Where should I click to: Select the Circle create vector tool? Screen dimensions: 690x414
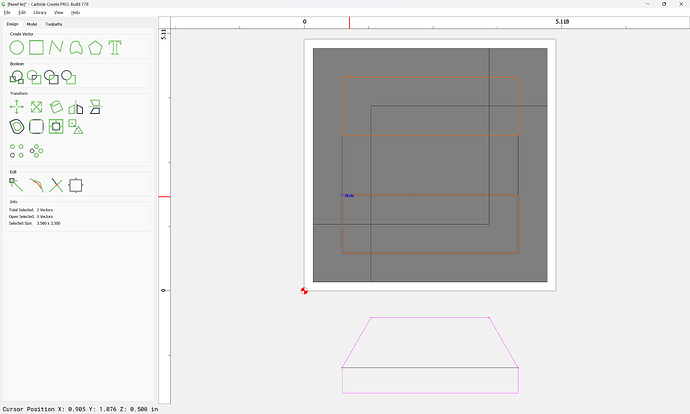[x=17, y=48]
